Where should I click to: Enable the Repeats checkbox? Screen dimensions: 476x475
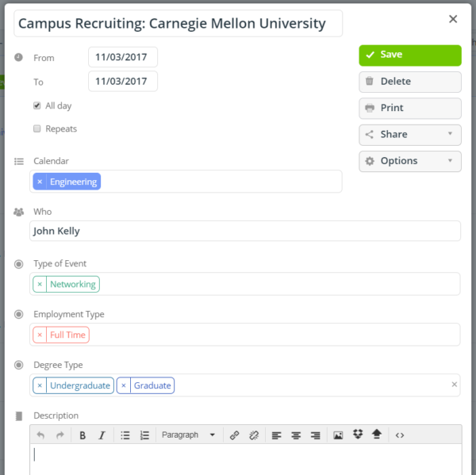37,128
